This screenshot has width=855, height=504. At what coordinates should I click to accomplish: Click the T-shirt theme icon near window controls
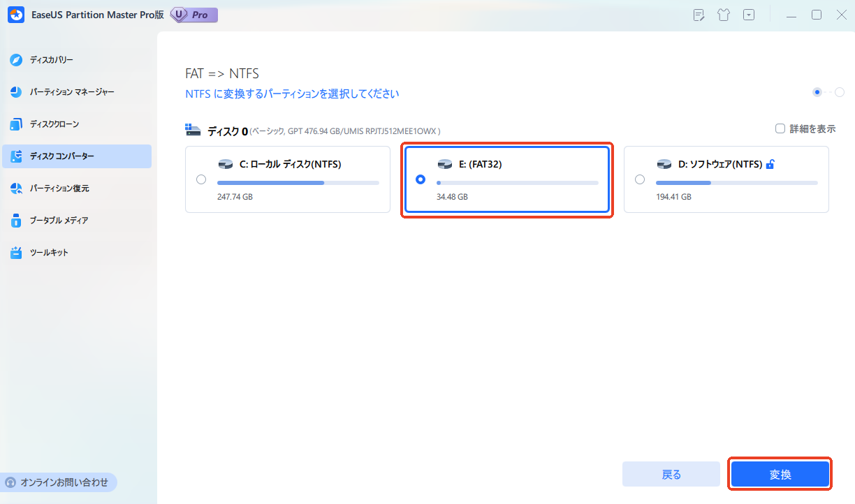pyautogui.click(x=724, y=14)
